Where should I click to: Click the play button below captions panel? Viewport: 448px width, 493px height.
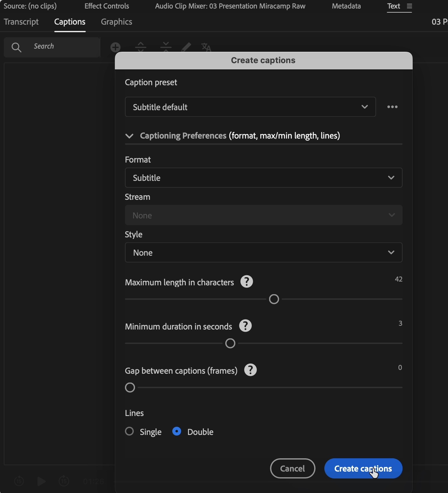pyautogui.click(x=41, y=481)
